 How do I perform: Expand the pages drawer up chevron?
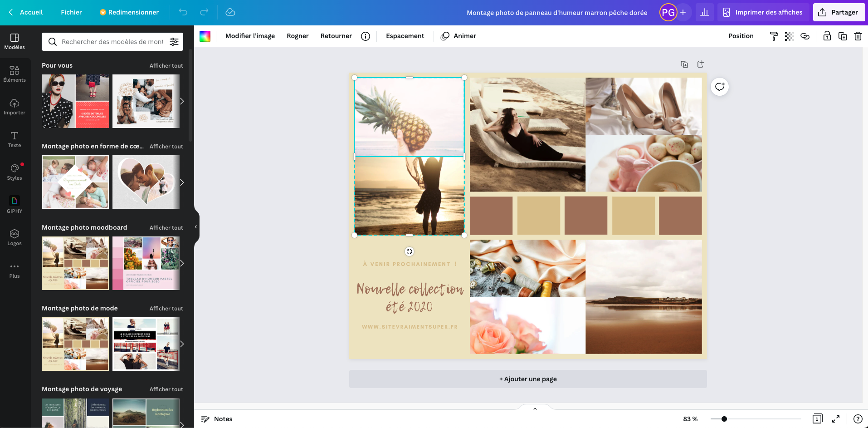tap(535, 409)
